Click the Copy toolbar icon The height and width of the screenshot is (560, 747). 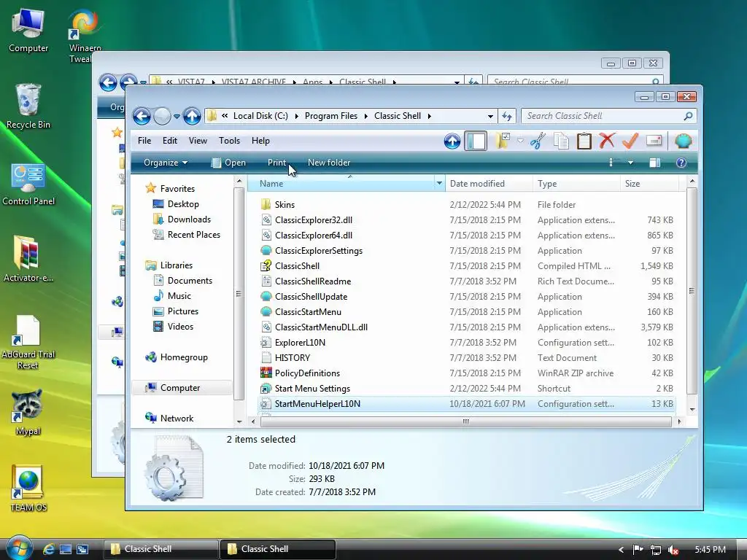click(x=562, y=141)
